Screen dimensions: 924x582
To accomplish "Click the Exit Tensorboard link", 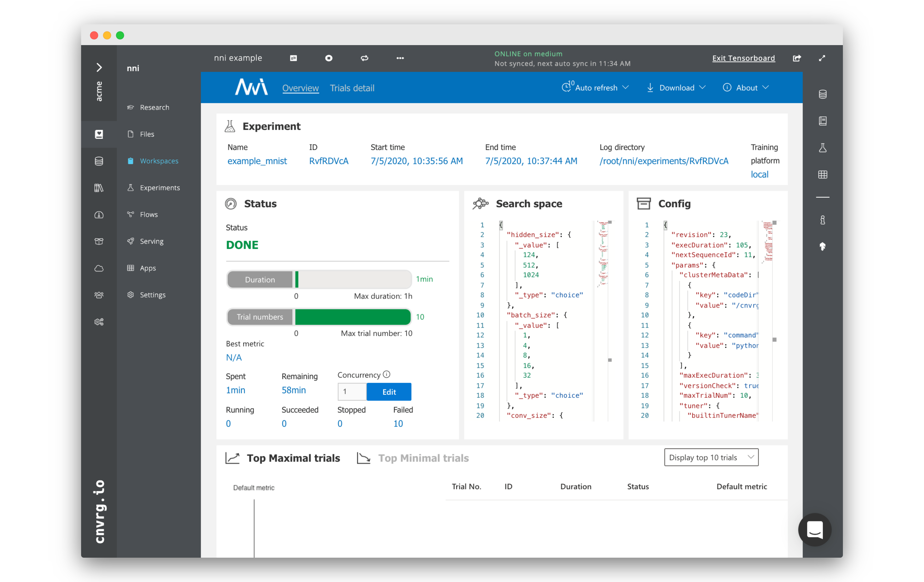I will (x=744, y=58).
